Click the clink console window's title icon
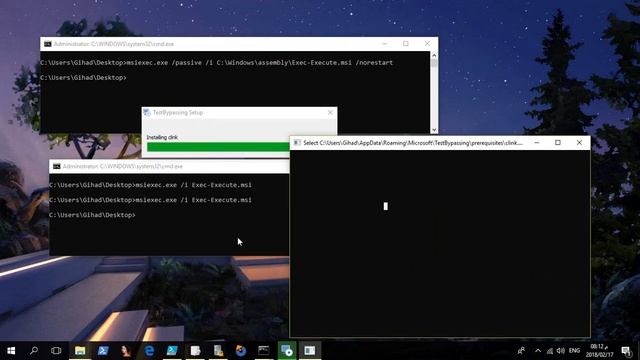640x360 pixels. tap(297, 142)
